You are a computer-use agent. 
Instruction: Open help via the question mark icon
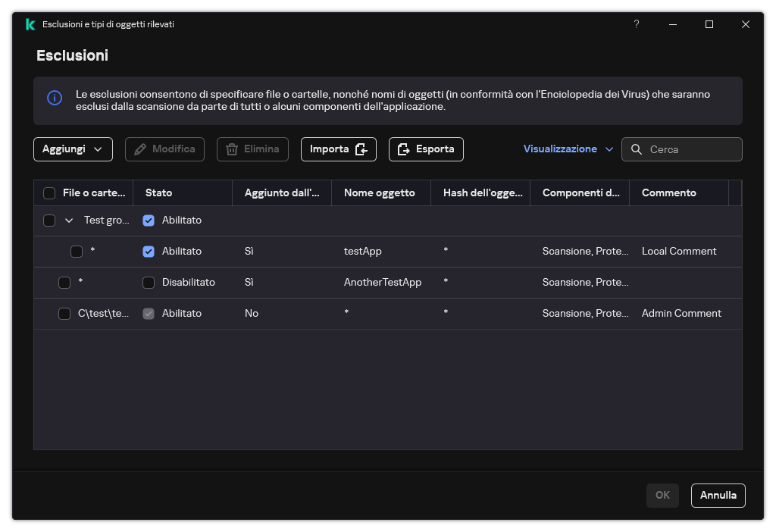pyautogui.click(x=636, y=24)
